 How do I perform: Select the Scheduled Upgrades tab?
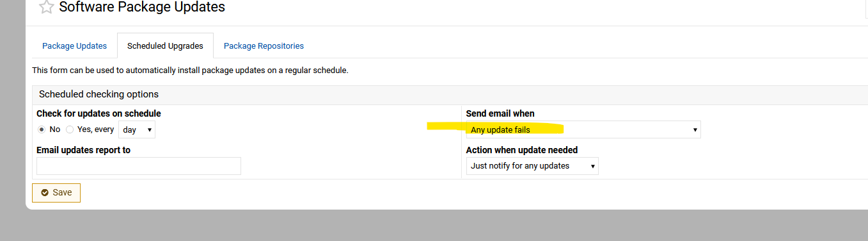(x=165, y=46)
